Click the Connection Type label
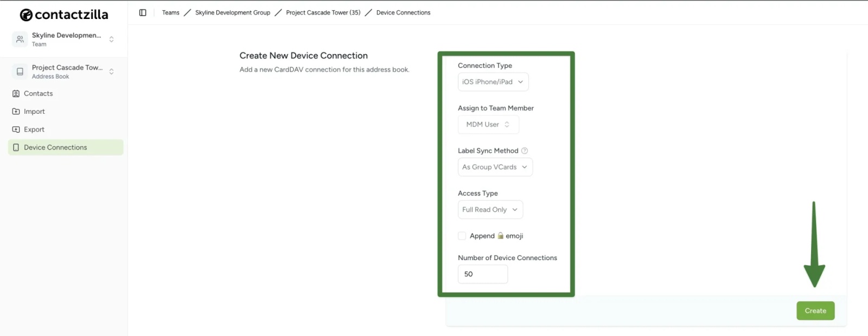Image resolution: width=868 pixels, height=336 pixels. [x=485, y=66]
